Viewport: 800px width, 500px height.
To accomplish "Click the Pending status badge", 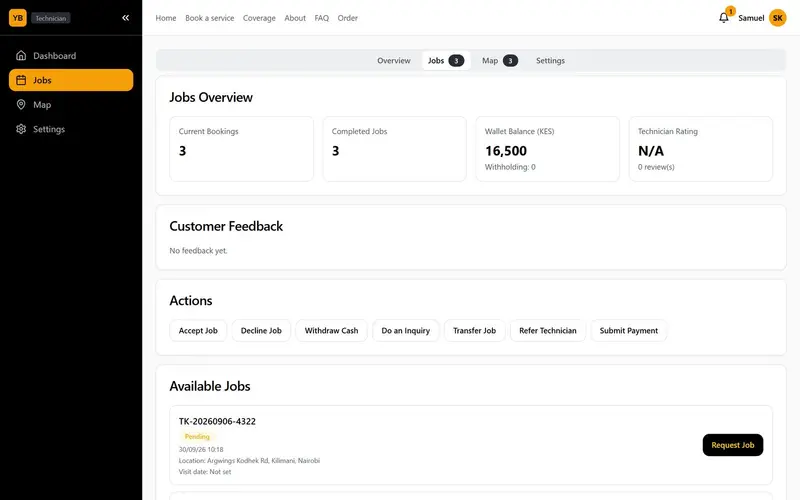I will pyautogui.click(x=197, y=437).
